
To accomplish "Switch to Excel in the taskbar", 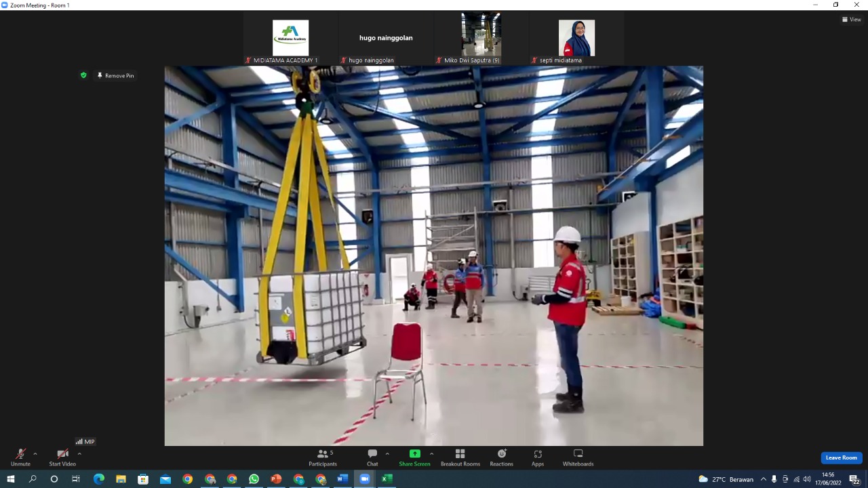I will pyautogui.click(x=387, y=479).
